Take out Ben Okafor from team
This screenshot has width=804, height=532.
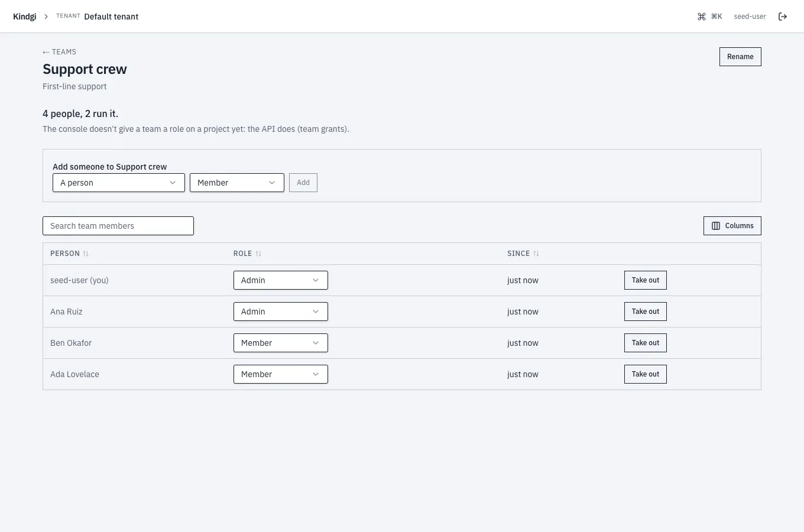tap(646, 343)
